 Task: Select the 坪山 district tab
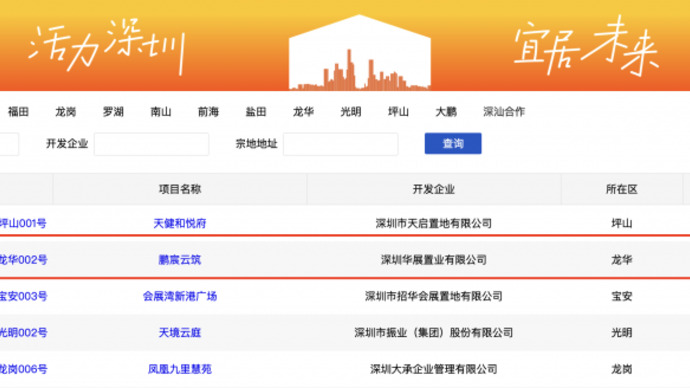[x=398, y=112]
